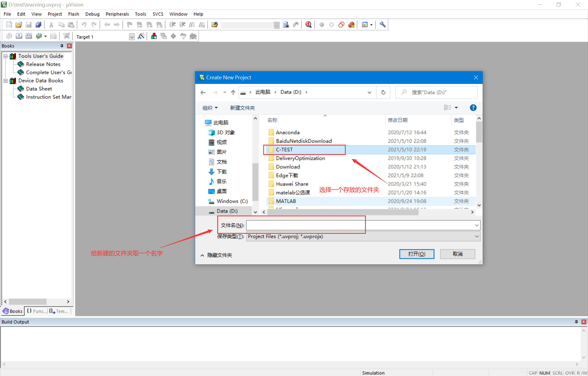The height and width of the screenshot is (376, 588).
Task: Click the Configuration wrench icon
Action: click(x=382, y=25)
